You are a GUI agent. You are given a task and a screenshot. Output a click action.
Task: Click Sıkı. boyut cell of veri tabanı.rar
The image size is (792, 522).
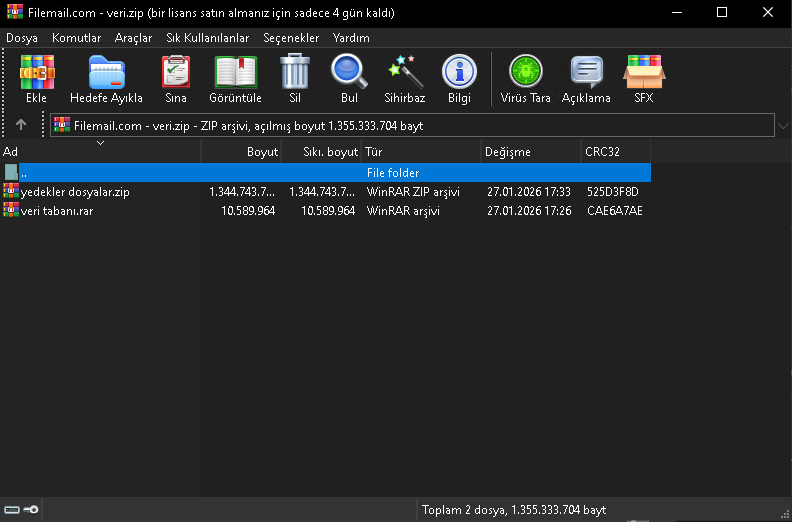328,211
